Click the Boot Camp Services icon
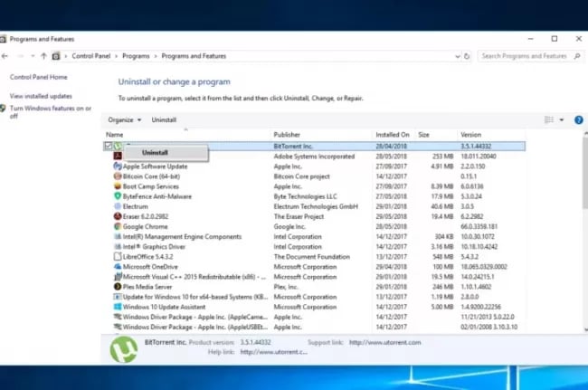This screenshot has width=588, height=390. 118,186
